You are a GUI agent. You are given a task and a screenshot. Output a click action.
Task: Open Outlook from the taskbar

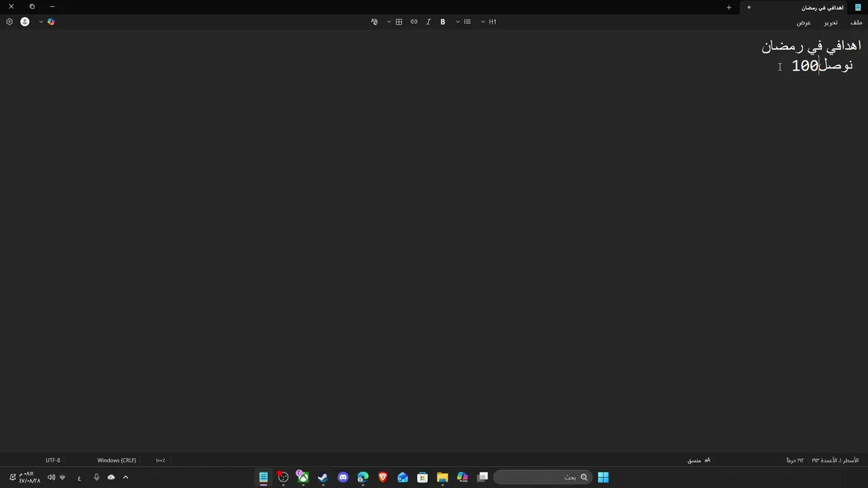coord(403,477)
